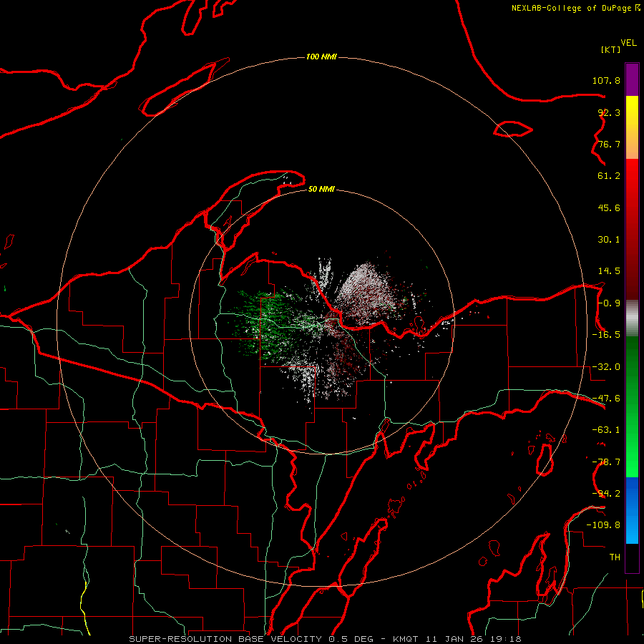The height and width of the screenshot is (644, 644).
Task: Click the 14.5 velocity scale value
Action: (609, 271)
